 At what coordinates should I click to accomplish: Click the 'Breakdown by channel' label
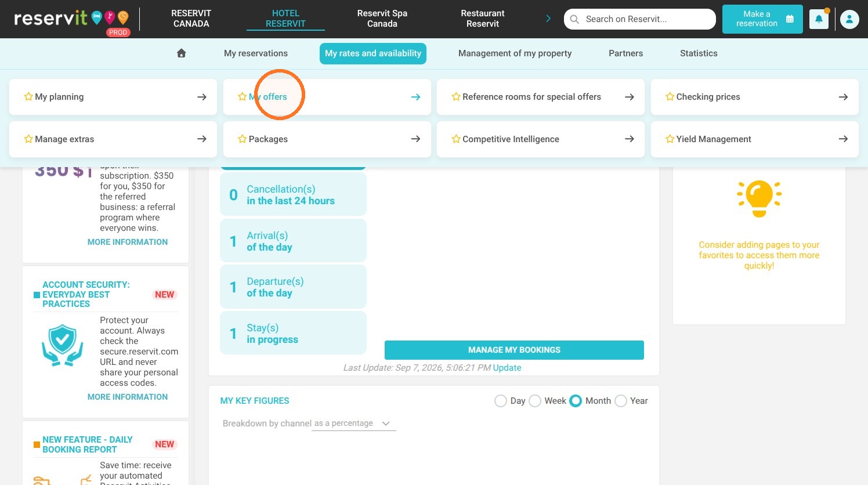pyautogui.click(x=267, y=424)
